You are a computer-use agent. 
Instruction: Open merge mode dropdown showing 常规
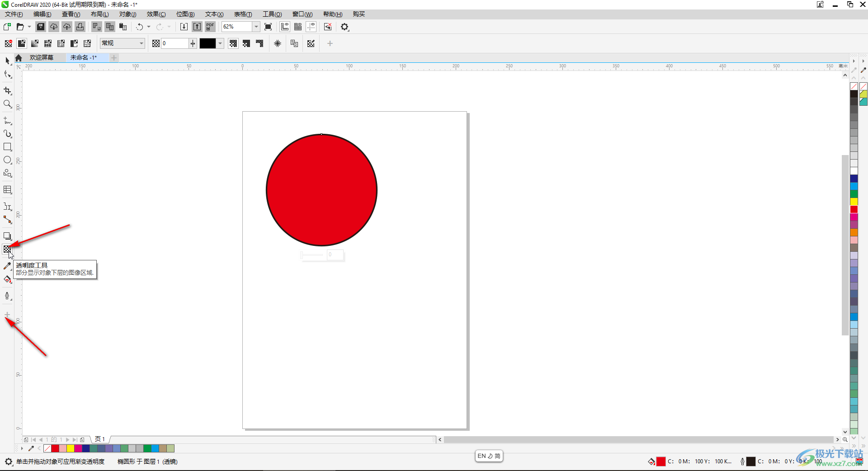coord(123,43)
